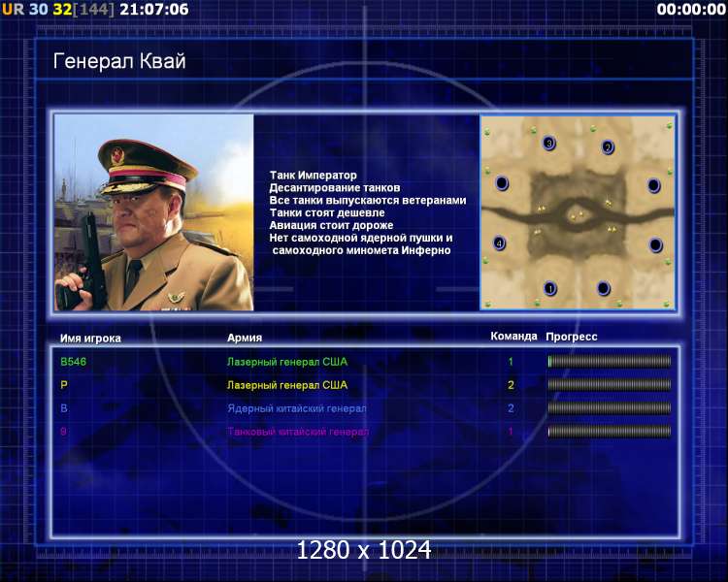Click 'Все танки выпускаются ветеранами' line
The image size is (728, 582).
pyautogui.click(x=368, y=201)
